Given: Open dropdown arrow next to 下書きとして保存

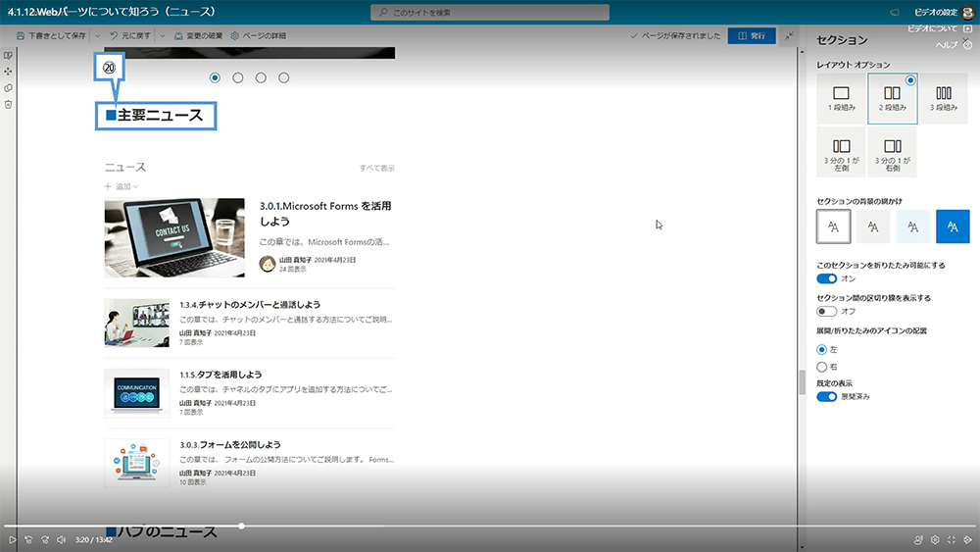Looking at the screenshot, I should (x=97, y=35).
